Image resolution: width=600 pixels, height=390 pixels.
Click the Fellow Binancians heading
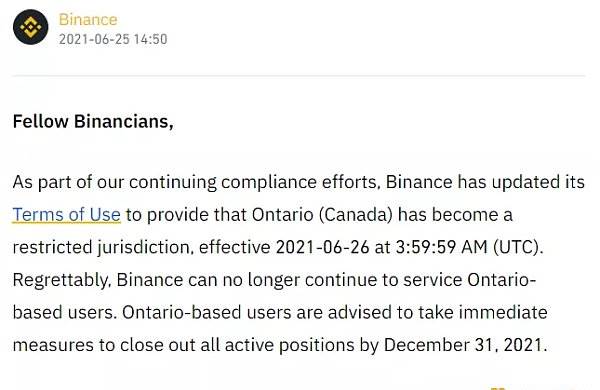point(93,122)
